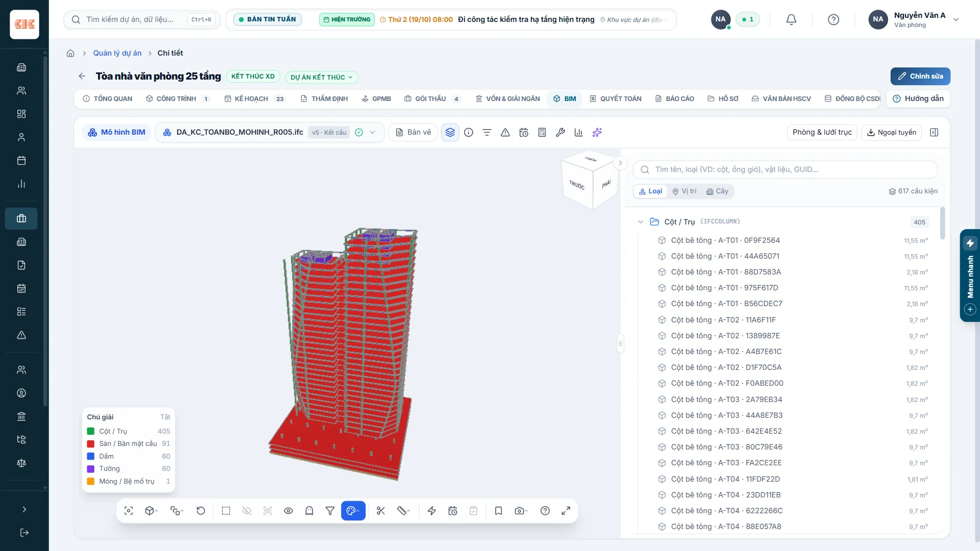Reset the view with the rotate-back icon
980x551 pixels.
[x=201, y=511]
